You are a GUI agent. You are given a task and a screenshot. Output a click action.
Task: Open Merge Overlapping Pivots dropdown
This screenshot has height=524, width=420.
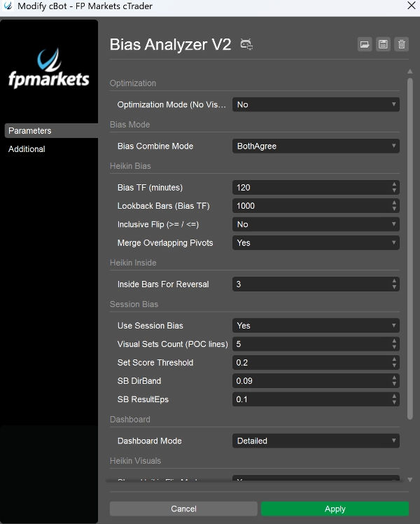pos(316,242)
